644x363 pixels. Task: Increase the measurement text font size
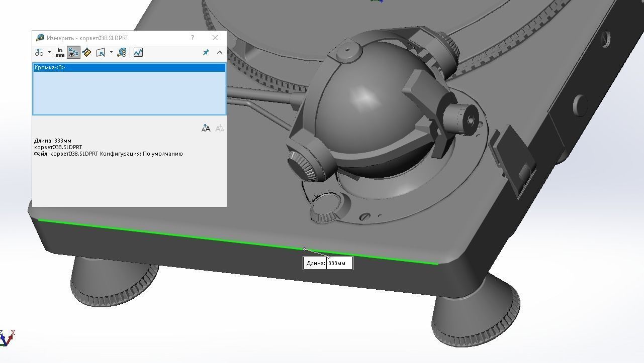(x=206, y=129)
